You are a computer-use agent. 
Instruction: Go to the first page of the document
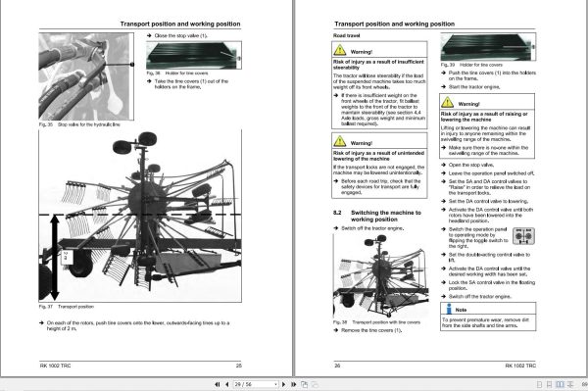[x=218, y=384]
